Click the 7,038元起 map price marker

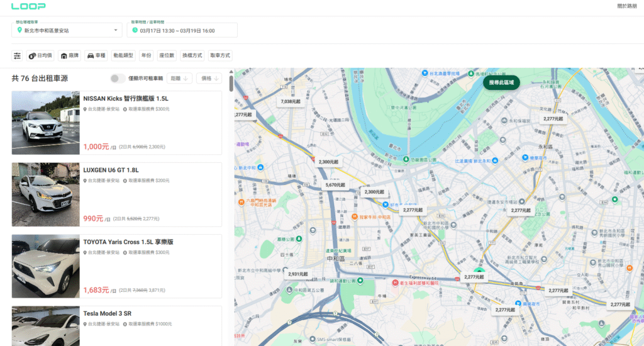point(291,101)
